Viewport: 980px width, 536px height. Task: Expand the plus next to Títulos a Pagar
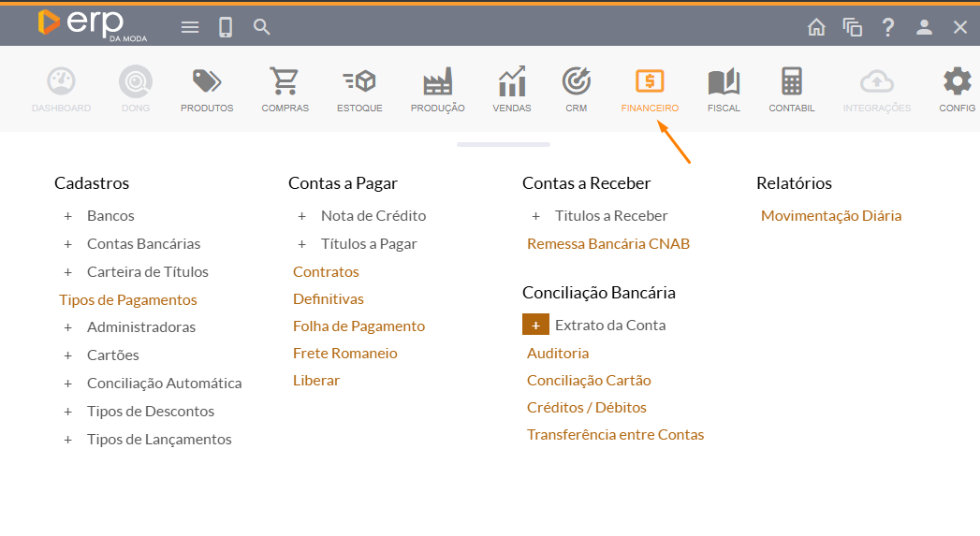[x=301, y=244]
